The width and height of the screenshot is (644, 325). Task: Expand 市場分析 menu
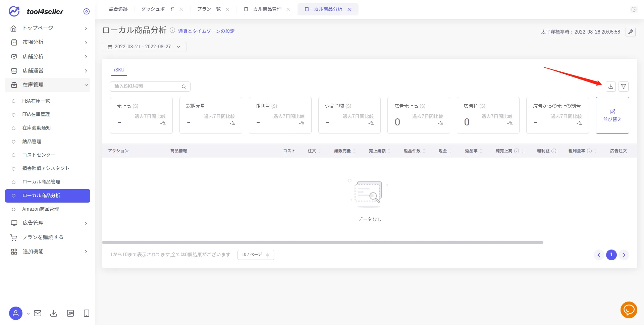click(48, 42)
